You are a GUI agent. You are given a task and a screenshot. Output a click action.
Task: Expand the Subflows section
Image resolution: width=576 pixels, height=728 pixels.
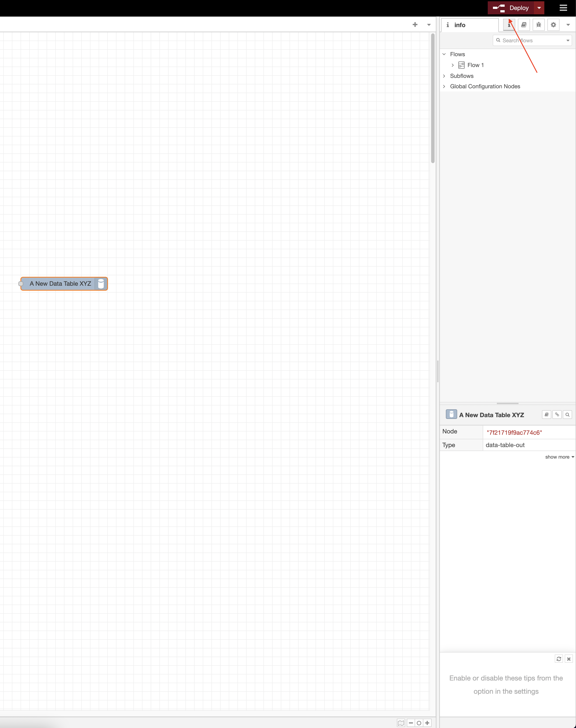(444, 76)
